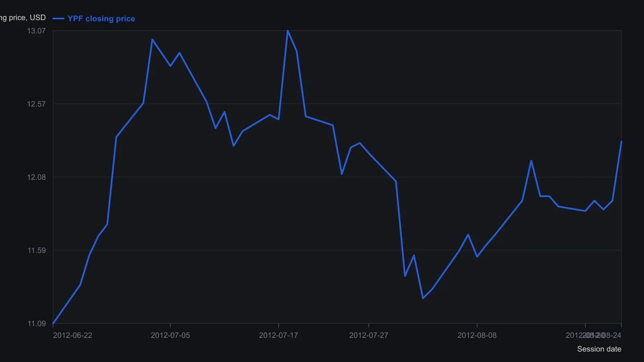Screen dimensions: 644x362
Task: Select the 11.09 y-axis label
Action: [36, 324]
